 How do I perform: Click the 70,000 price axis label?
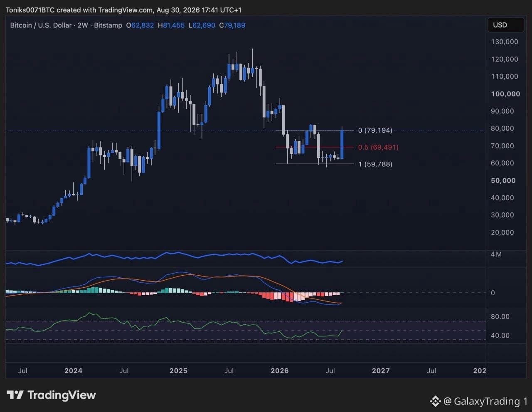point(502,146)
